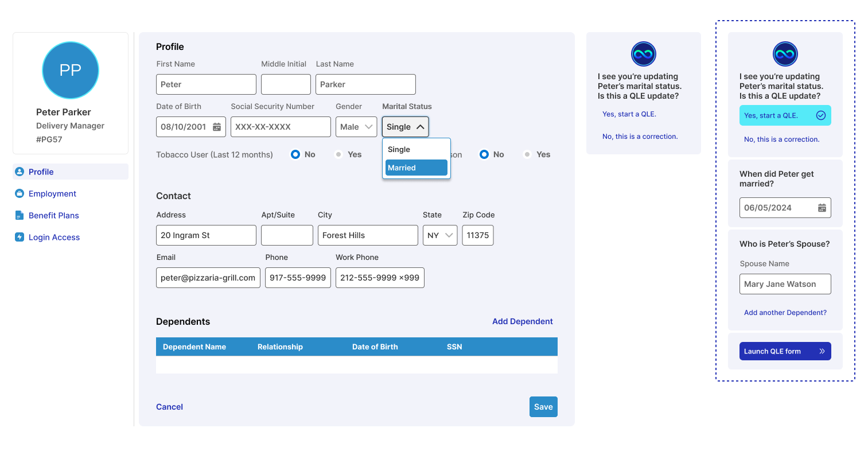Open calendar icon in marriage date field
Image resolution: width=868 pixels, height=459 pixels.
(x=822, y=208)
